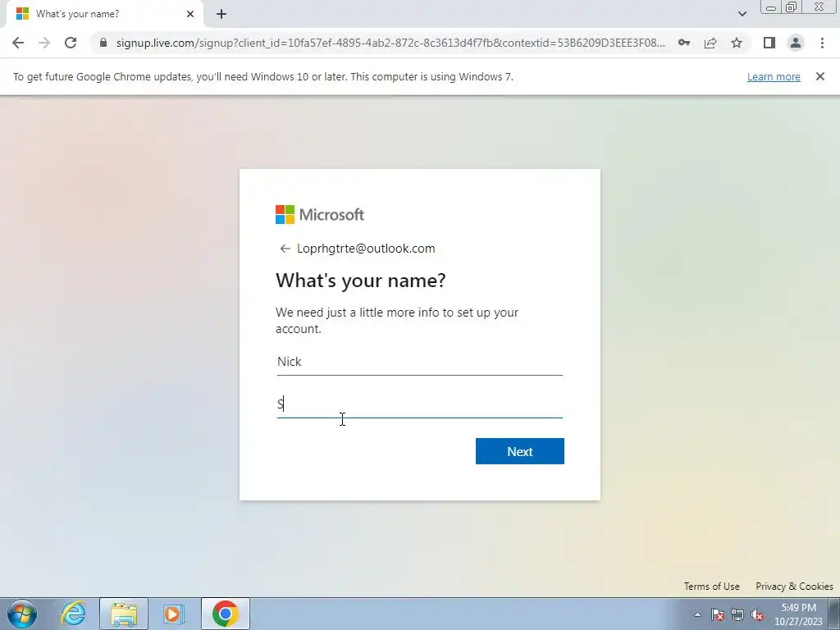Image resolution: width=840 pixels, height=630 pixels.
Task: Click the Next button
Action: 519,451
